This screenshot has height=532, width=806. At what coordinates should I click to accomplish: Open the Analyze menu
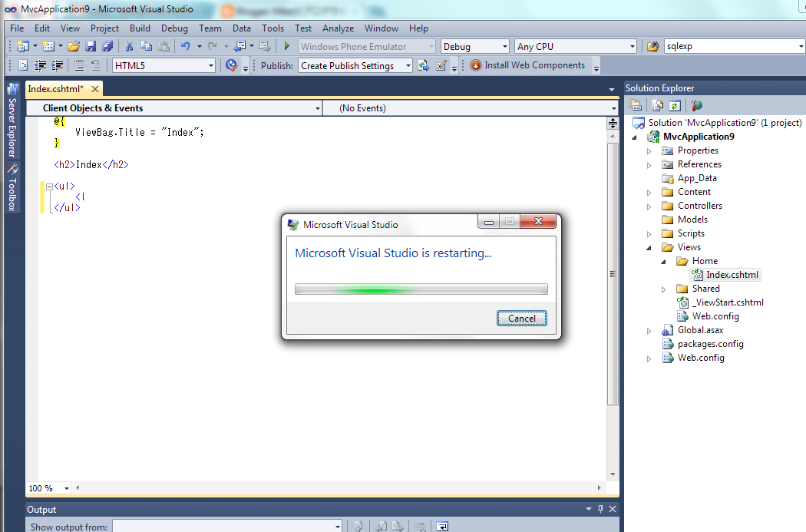pyautogui.click(x=339, y=28)
